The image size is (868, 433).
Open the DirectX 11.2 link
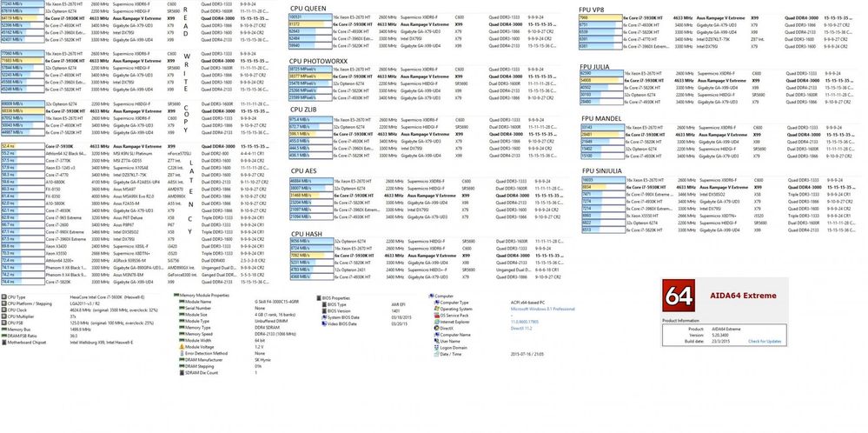tap(520, 329)
